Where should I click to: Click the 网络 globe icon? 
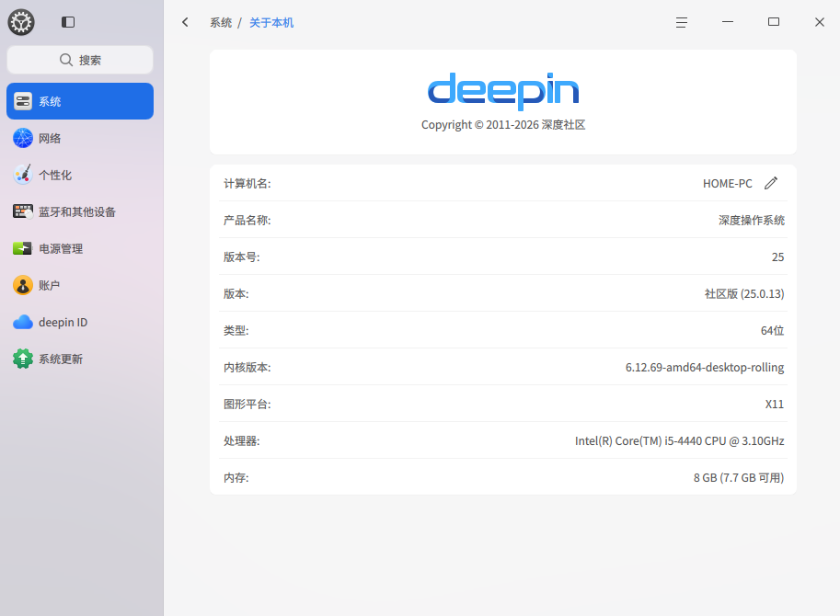click(23, 138)
